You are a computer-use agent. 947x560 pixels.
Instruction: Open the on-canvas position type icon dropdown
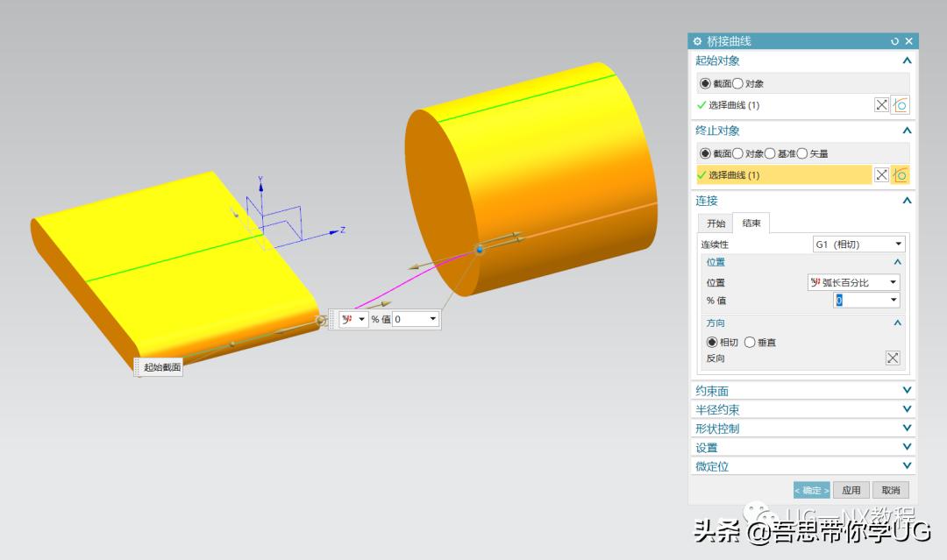click(353, 319)
